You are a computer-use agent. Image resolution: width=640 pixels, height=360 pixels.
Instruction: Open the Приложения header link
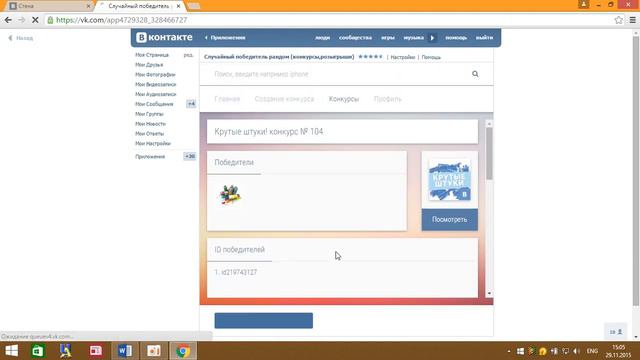click(225, 38)
